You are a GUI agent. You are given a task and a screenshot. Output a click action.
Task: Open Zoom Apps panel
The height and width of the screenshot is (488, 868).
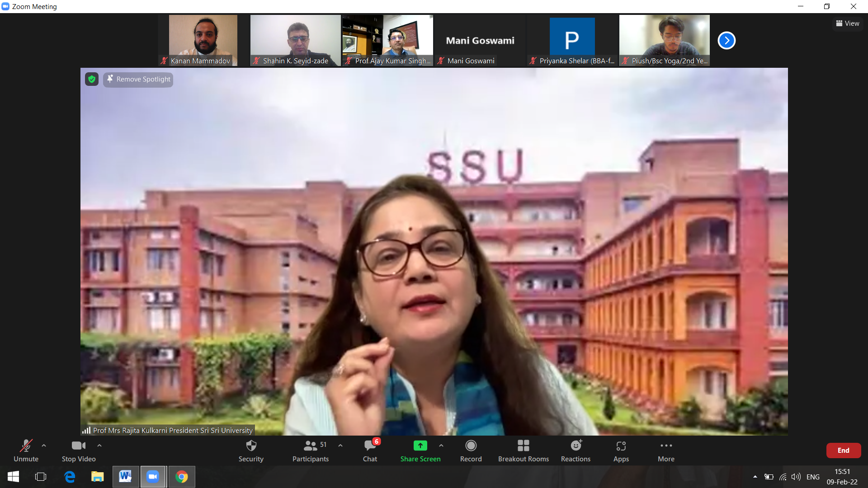621,450
